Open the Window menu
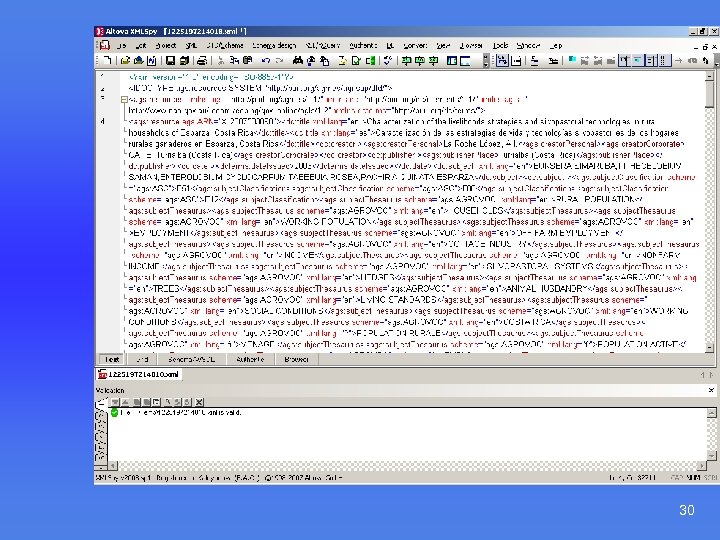Viewport: 720px width, 540px height. click(528, 45)
